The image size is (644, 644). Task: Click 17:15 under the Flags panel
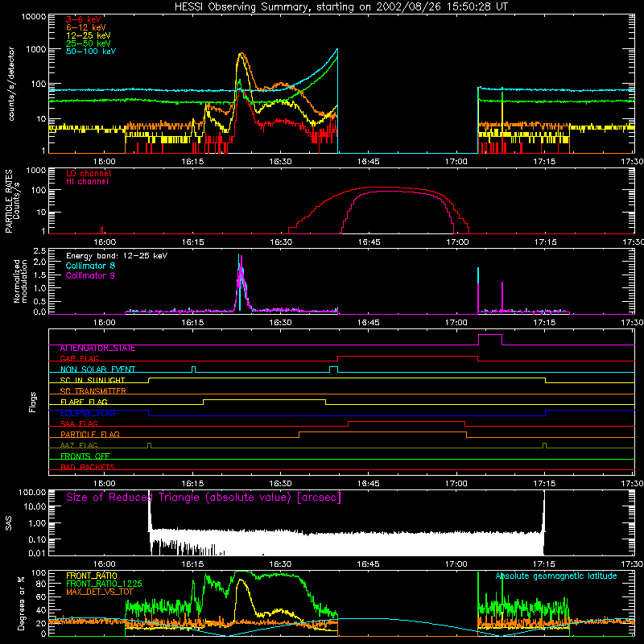pos(545,484)
